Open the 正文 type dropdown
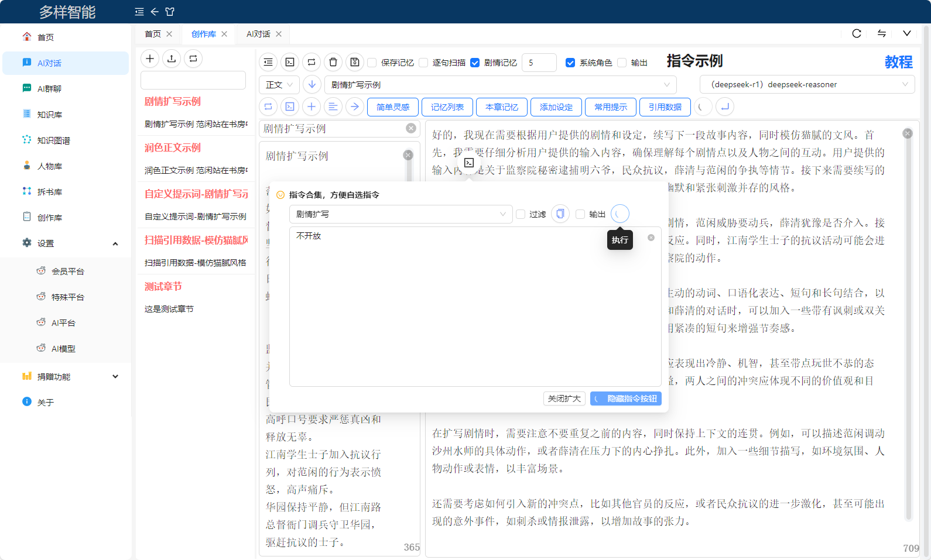 point(279,85)
